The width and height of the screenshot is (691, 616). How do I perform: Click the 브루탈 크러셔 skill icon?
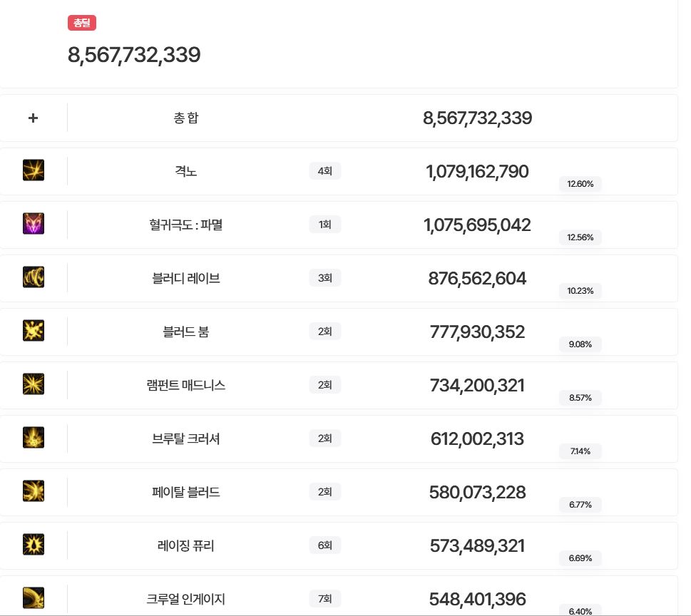click(34, 438)
